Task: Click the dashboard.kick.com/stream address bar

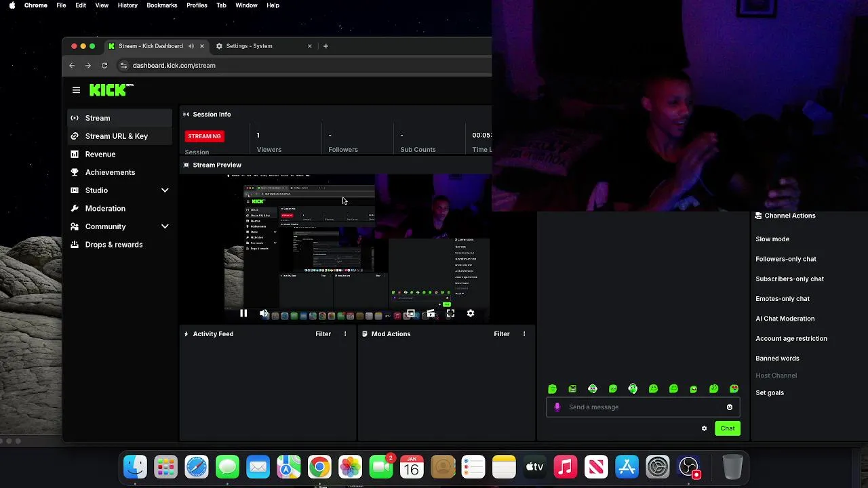Action: point(174,66)
